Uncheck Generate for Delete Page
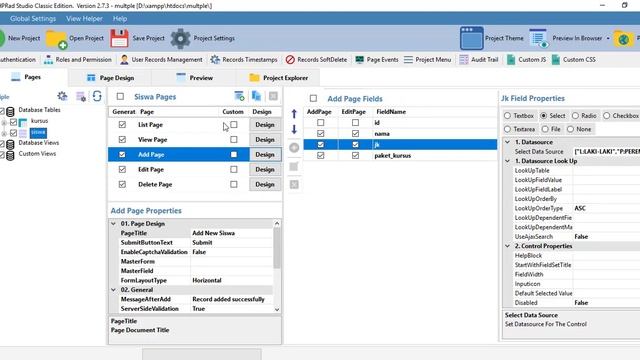The width and height of the screenshot is (640, 360). (122, 184)
